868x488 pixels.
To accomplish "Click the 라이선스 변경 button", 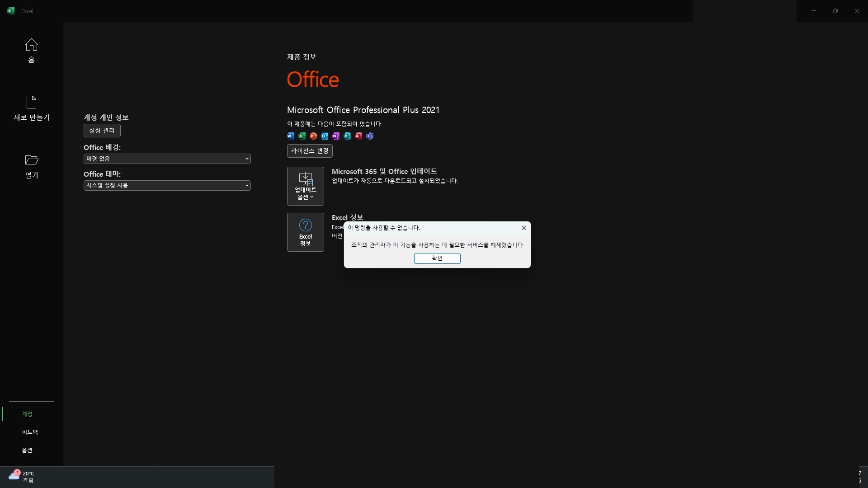I will [x=310, y=151].
